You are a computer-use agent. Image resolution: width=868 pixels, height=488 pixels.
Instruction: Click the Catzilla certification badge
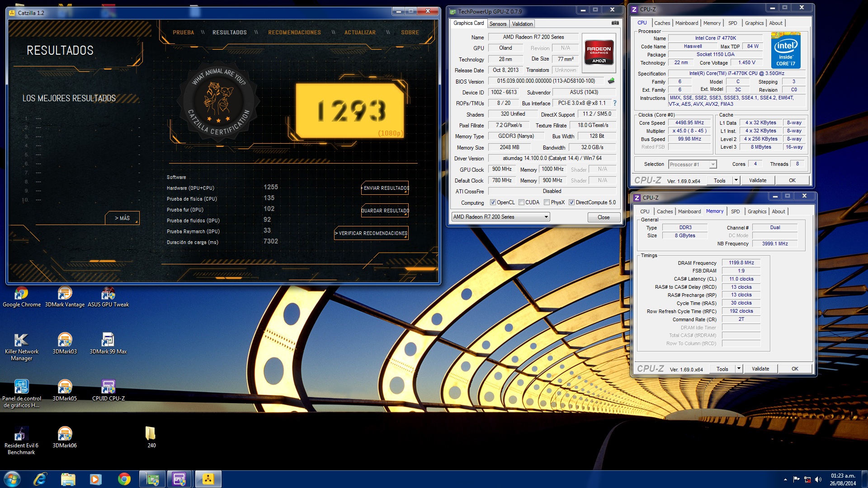click(x=218, y=101)
